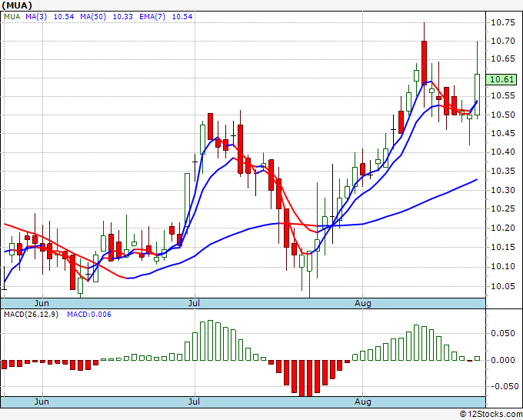Click the 10.70 price axis label

pyautogui.click(x=503, y=41)
